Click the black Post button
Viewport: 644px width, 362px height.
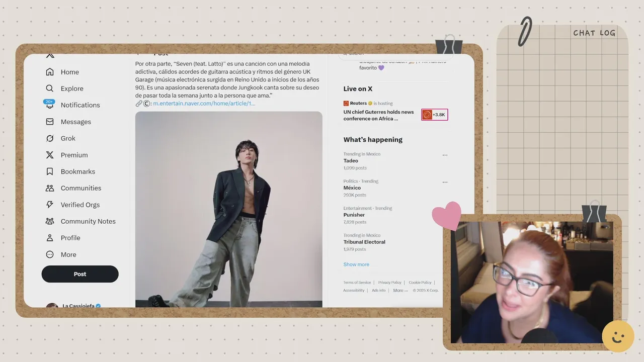(x=80, y=274)
